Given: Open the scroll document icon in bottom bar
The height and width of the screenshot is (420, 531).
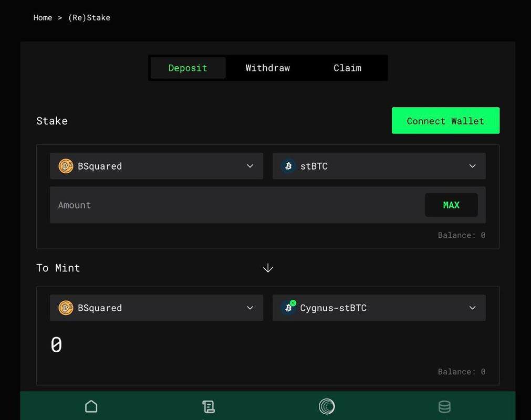Looking at the screenshot, I should tap(209, 406).
